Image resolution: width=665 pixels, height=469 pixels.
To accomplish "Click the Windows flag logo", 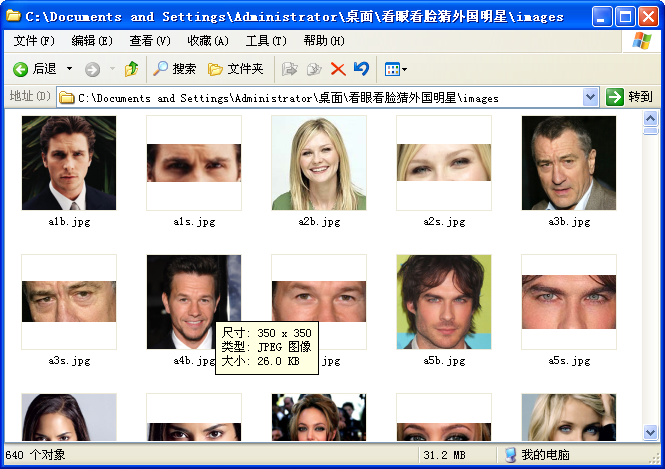I will 641,41.
